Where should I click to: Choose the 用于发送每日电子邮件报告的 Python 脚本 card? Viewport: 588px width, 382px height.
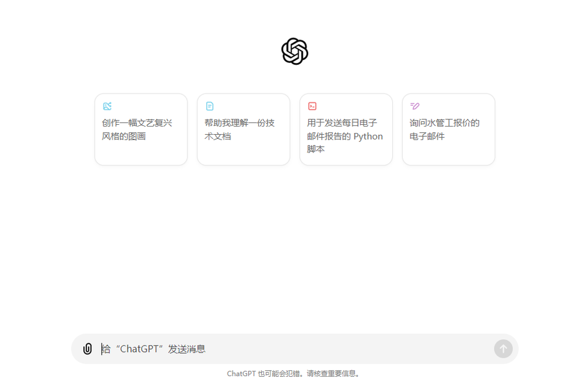[x=346, y=129]
